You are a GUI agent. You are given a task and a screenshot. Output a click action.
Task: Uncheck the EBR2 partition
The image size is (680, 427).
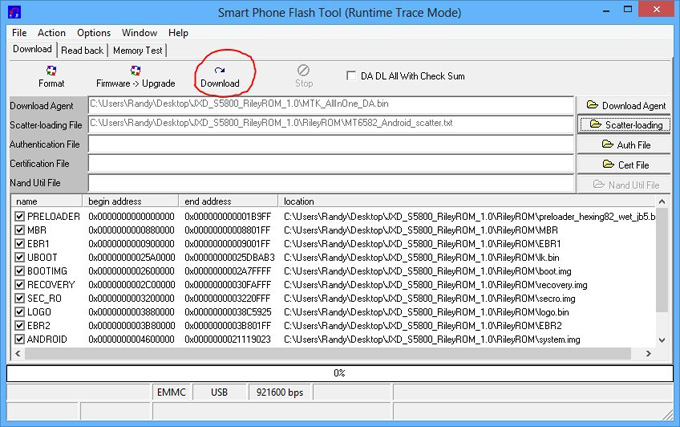pyautogui.click(x=20, y=326)
